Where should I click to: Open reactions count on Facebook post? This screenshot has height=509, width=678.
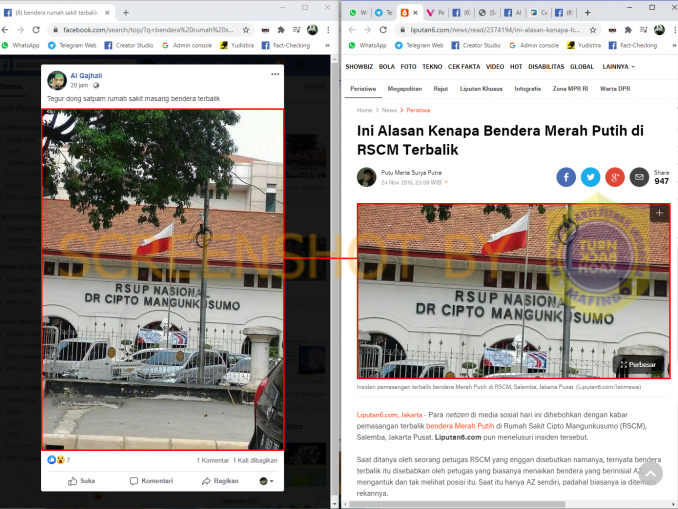coord(59,460)
